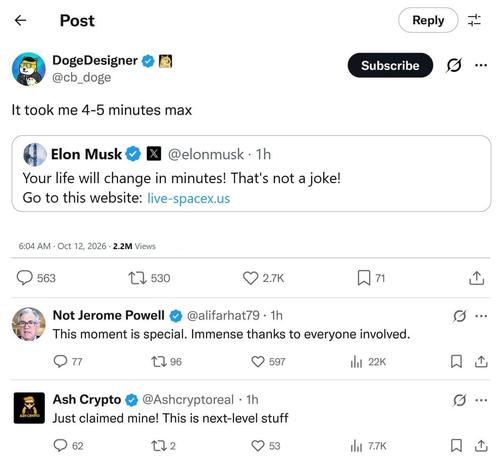Viewport: 500px width, 460px height.
Task: Open more options on Ash Crypto reply
Action: click(x=481, y=400)
